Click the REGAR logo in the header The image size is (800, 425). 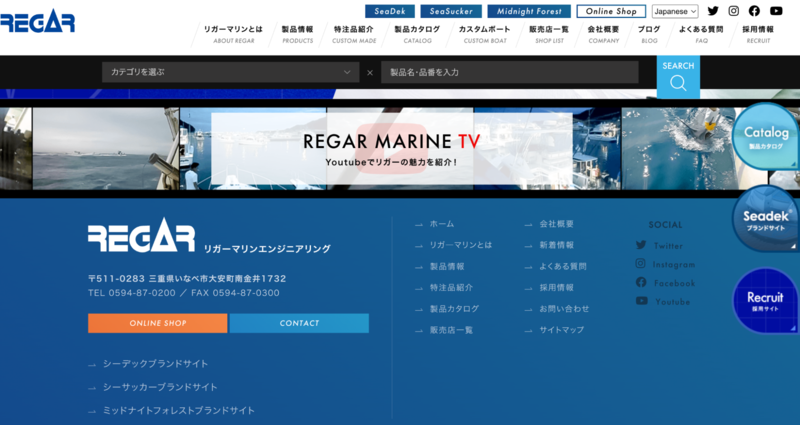(x=37, y=22)
